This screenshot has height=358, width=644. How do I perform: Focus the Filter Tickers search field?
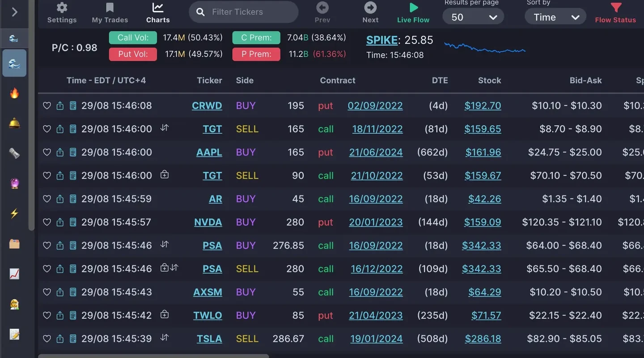(x=244, y=12)
